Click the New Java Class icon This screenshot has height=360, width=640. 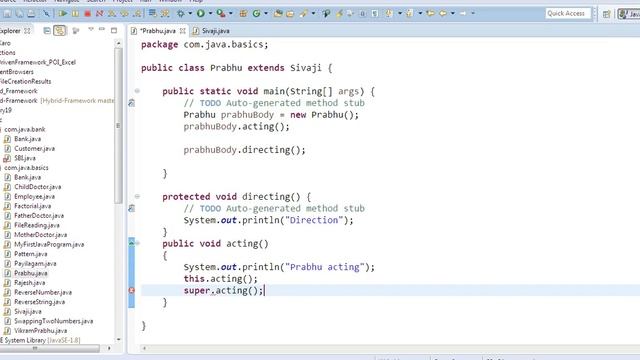coord(256,14)
